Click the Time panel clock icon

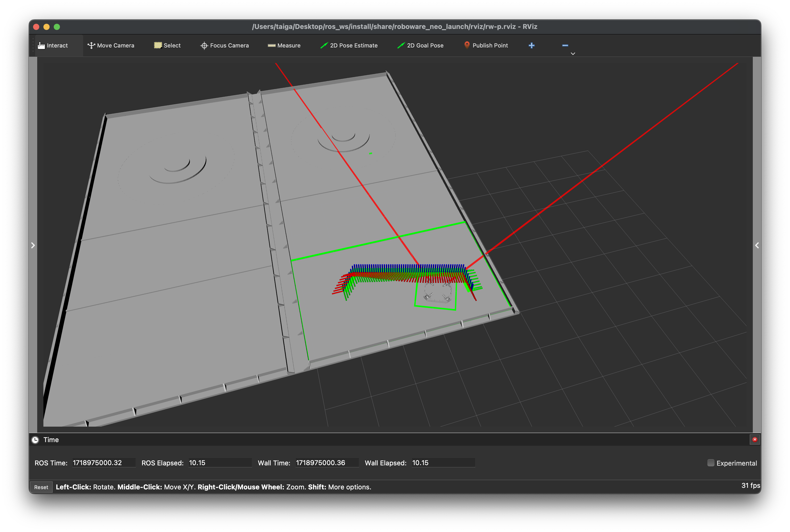35,440
